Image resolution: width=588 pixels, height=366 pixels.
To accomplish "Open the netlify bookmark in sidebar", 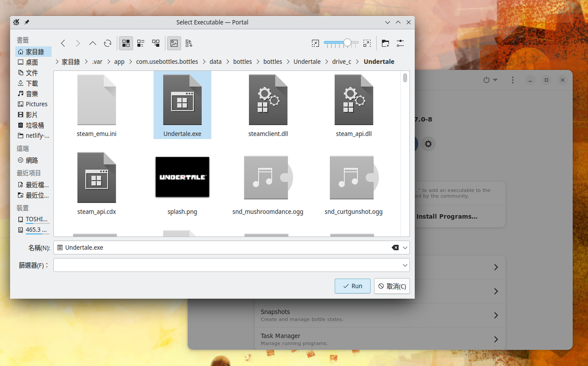I will pyautogui.click(x=33, y=135).
